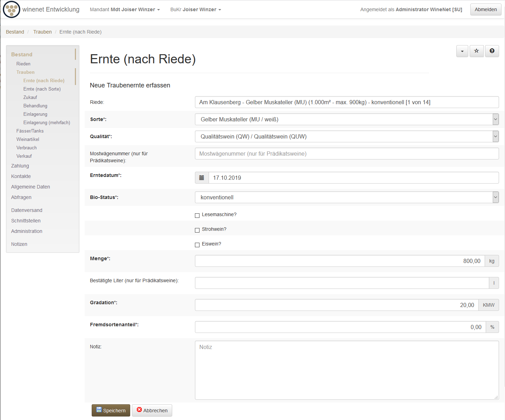Expand the Sorte dropdown

(346, 119)
